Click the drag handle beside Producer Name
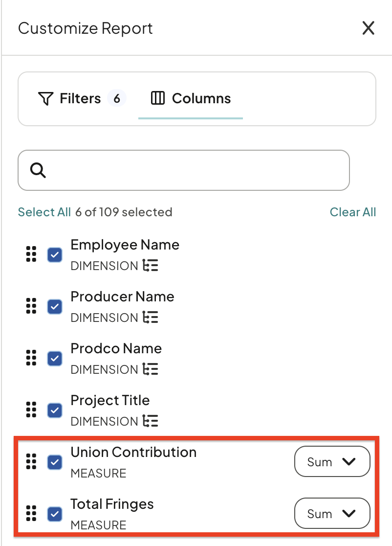Screen dimensions: 392x546 [31, 306]
